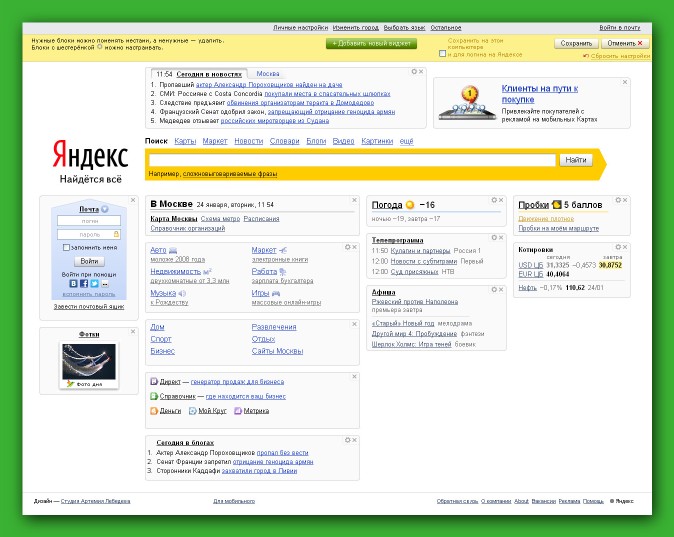Open the Маркет search tab
Viewport: 674px width, 537px height.
215,141
